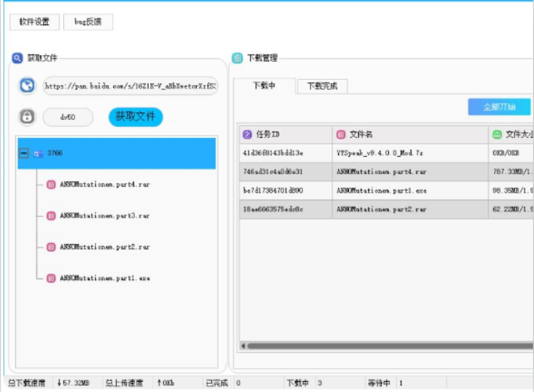The image size is (534, 392).
Task: Click the 全部开始 button
Action: click(x=499, y=107)
